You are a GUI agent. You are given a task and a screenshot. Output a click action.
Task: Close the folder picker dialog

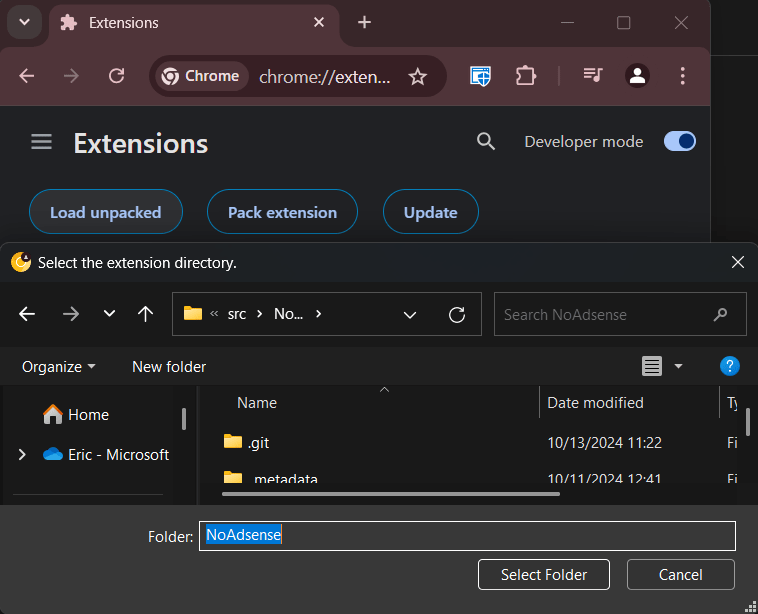[738, 262]
